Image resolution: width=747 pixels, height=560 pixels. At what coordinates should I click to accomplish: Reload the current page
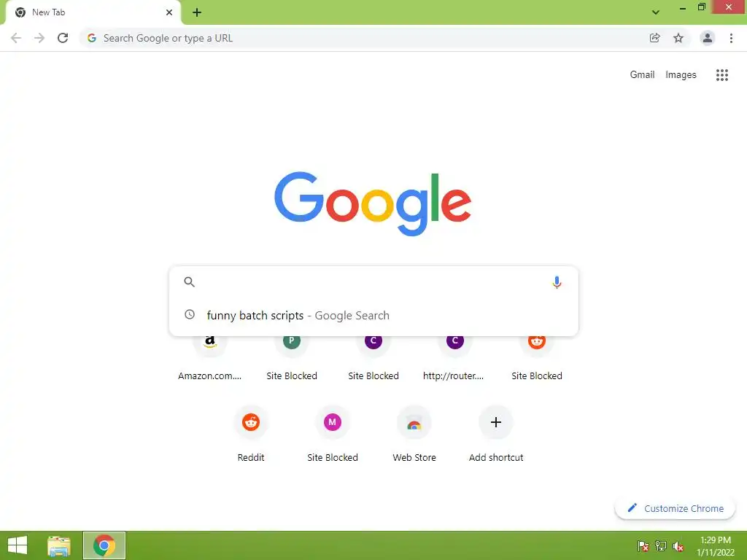[63, 38]
